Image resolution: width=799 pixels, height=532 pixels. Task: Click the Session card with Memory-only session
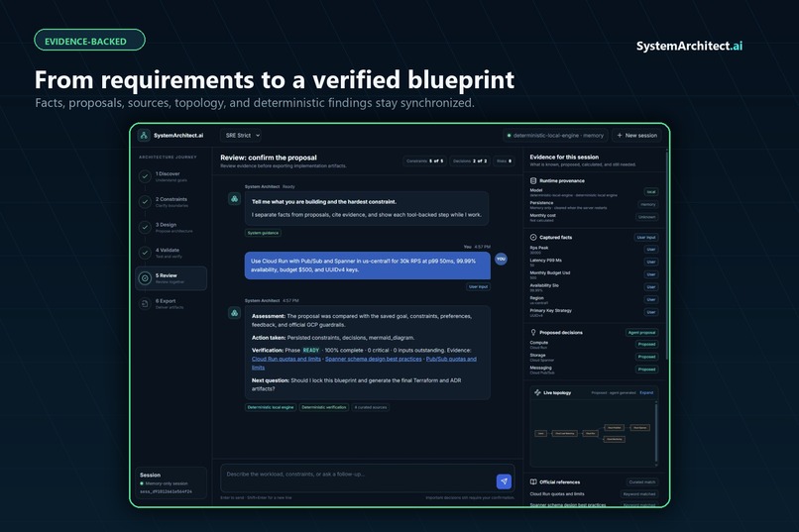(x=171, y=482)
